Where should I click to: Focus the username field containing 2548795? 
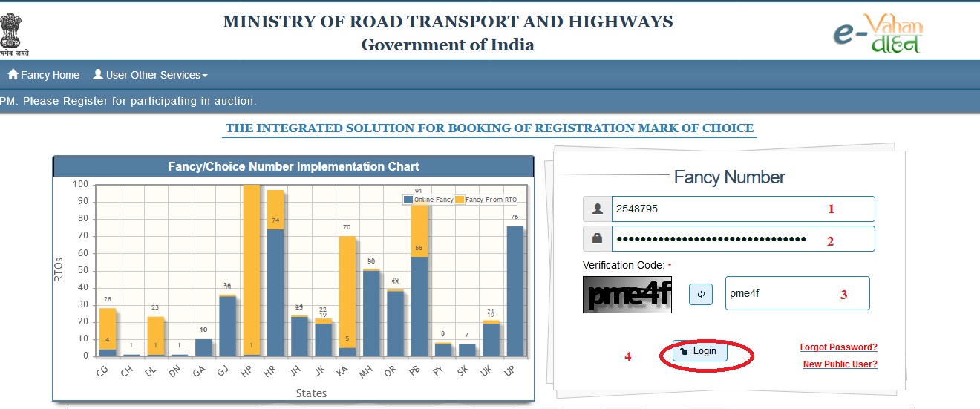742,209
